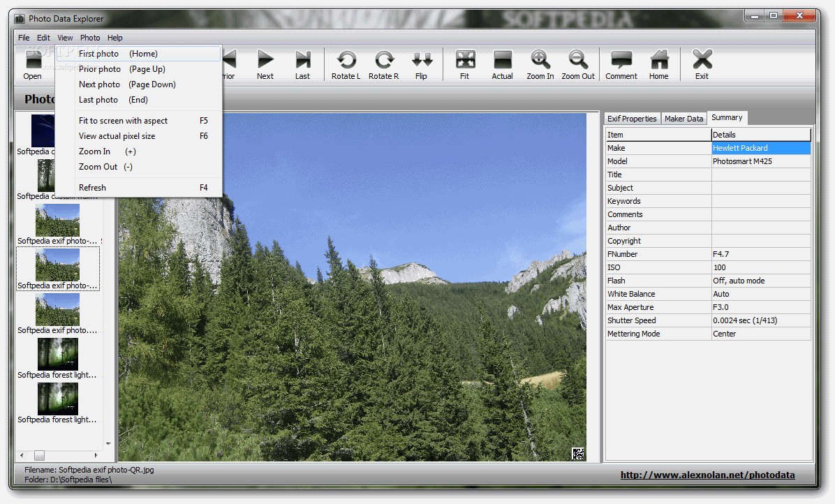835x504 pixels.
Task: Click the thumbnail list down scroll arrow
Action: pyautogui.click(x=108, y=443)
